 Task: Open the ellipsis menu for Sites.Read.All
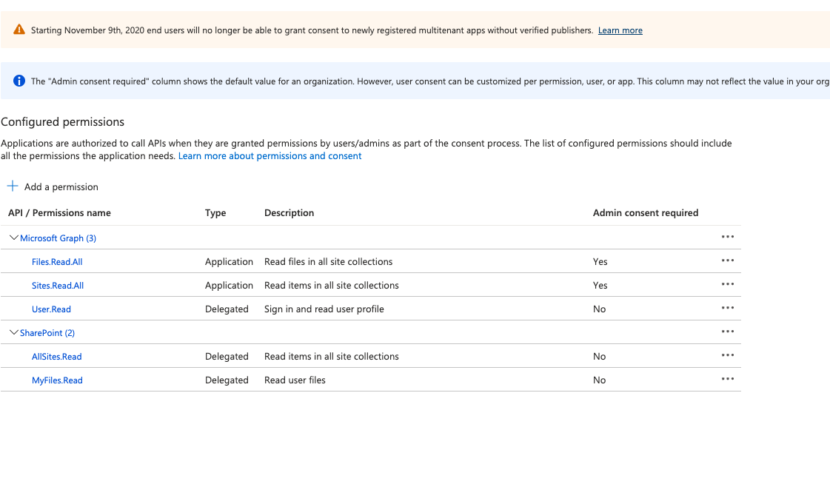click(x=728, y=284)
